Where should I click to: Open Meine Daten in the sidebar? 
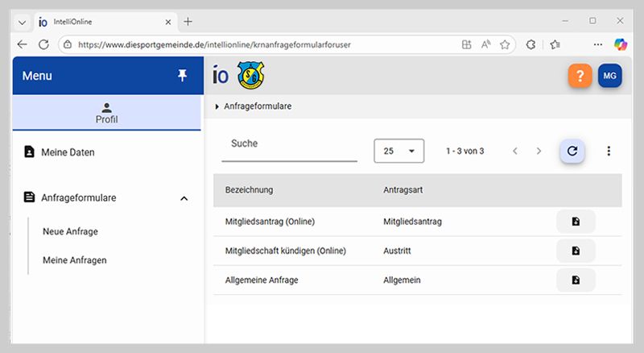click(68, 152)
